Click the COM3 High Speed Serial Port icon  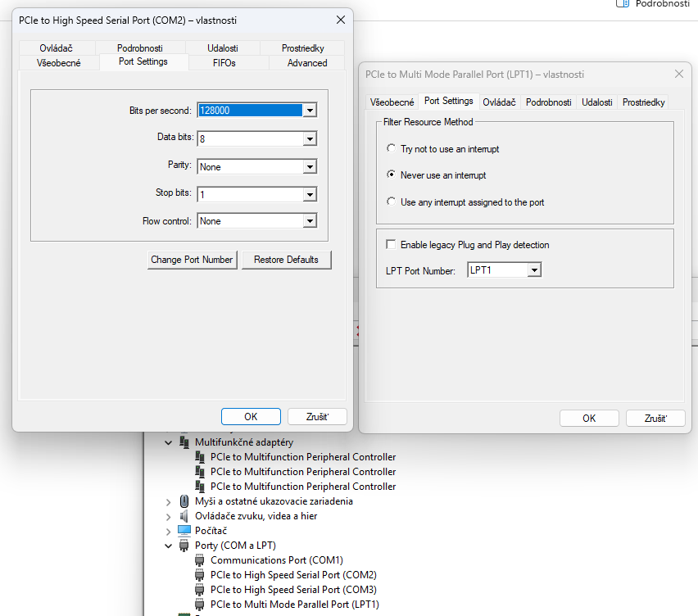click(x=199, y=590)
